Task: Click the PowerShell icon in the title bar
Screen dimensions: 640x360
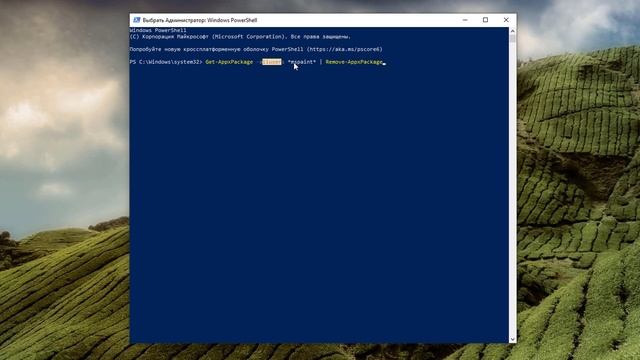Action: coord(136,20)
